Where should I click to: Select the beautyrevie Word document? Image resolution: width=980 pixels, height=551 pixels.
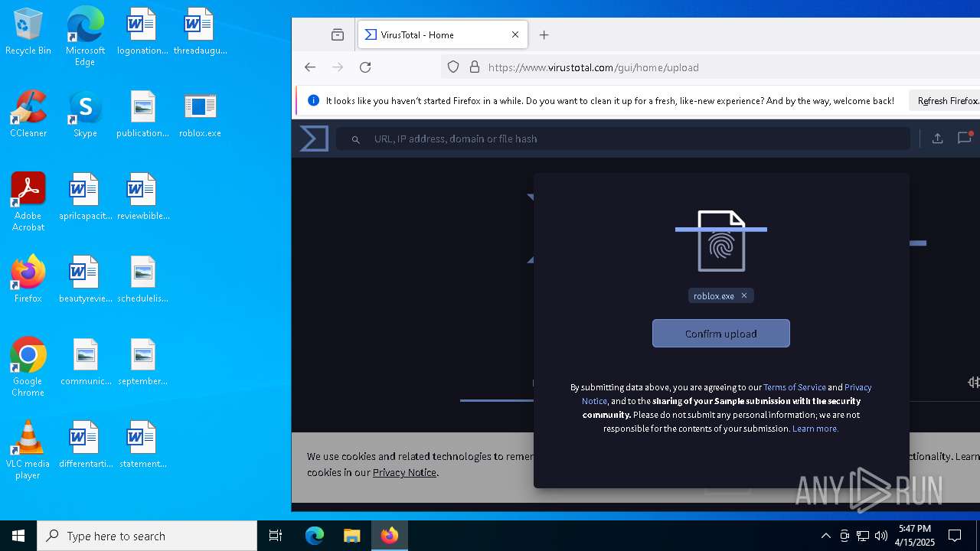point(85,280)
